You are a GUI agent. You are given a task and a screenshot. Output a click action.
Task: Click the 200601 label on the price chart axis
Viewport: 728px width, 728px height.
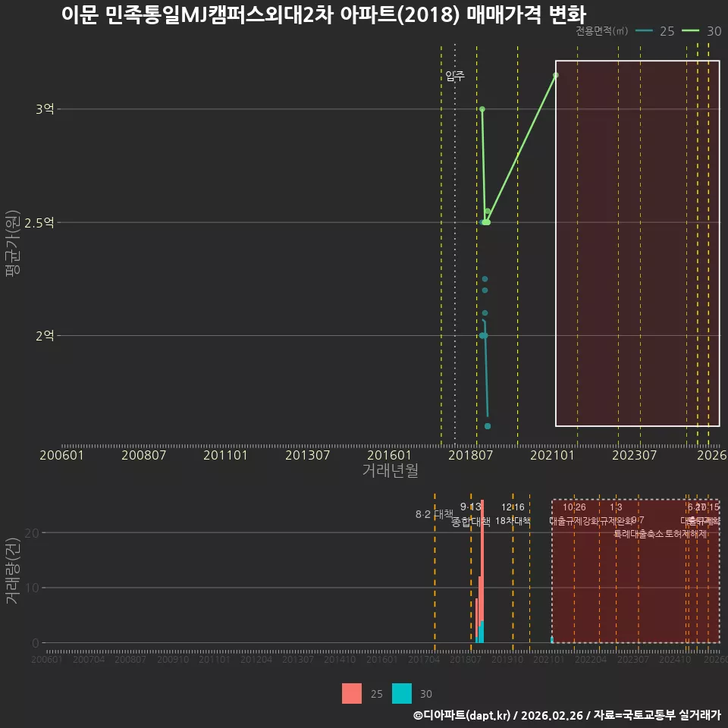(61, 455)
